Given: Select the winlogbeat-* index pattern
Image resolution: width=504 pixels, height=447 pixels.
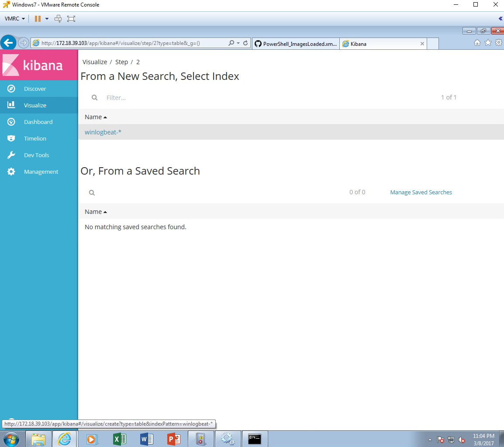Looking at the screenshot, I should pyautogui.click(x=103, y=132).
